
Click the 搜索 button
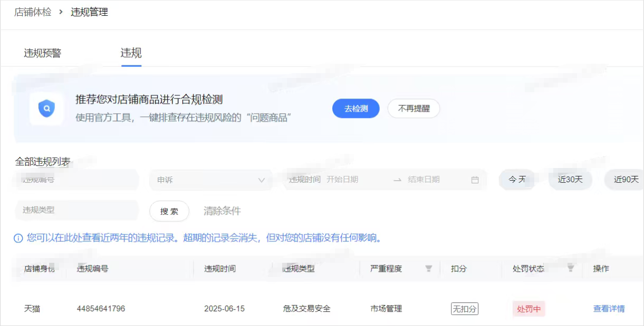click(x=169, y=211)
